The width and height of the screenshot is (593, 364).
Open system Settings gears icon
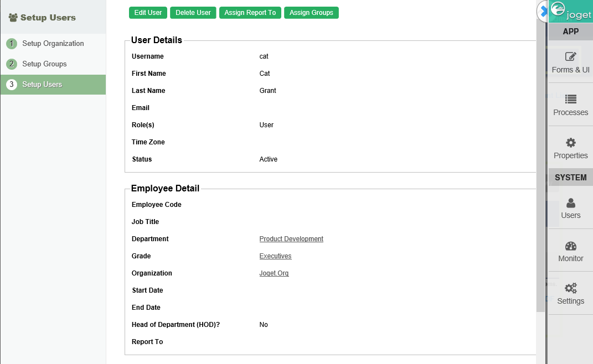pyautogui.click(x=570, y=288)
